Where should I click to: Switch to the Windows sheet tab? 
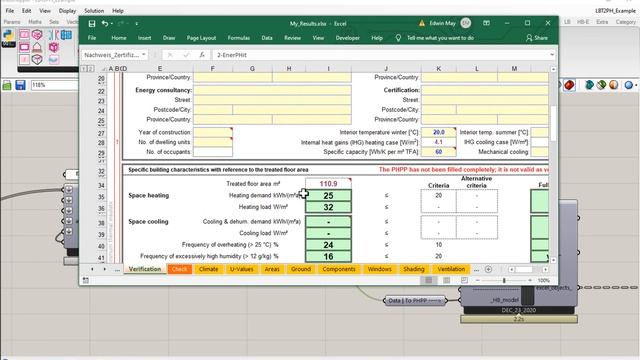point(380,269)
